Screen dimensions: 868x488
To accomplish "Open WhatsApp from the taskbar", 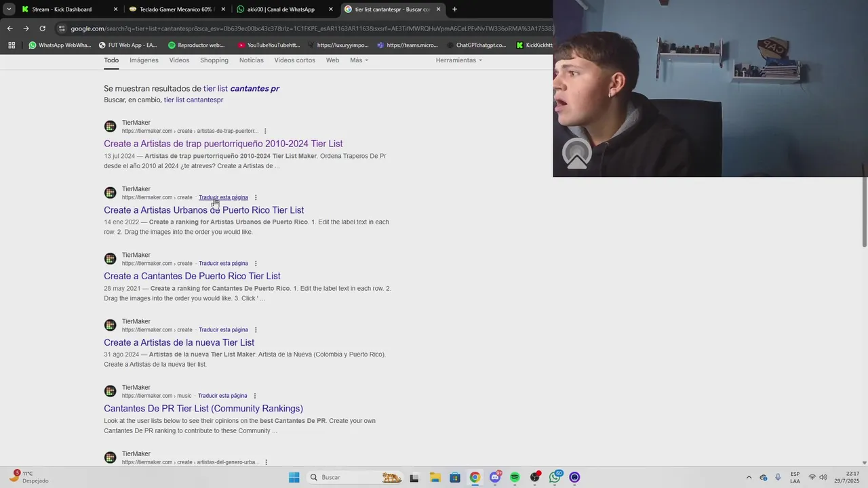I will coord(555,477).
